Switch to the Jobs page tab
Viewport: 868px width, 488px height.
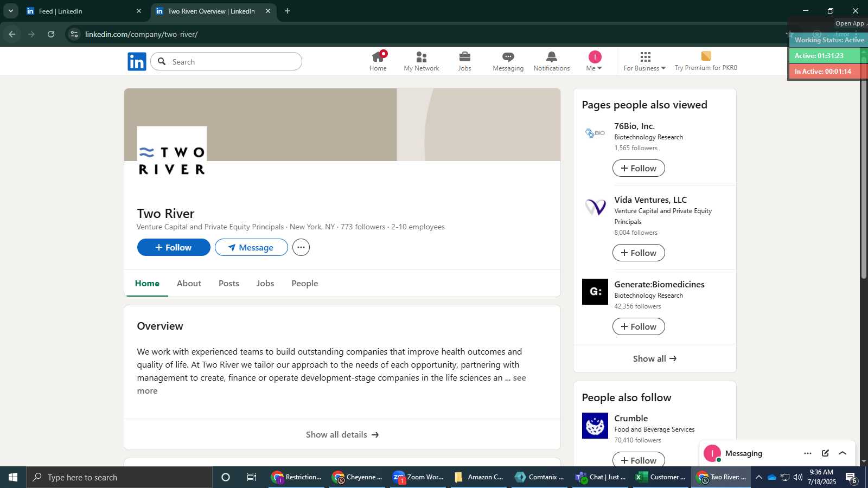click(x=265, y=283)
